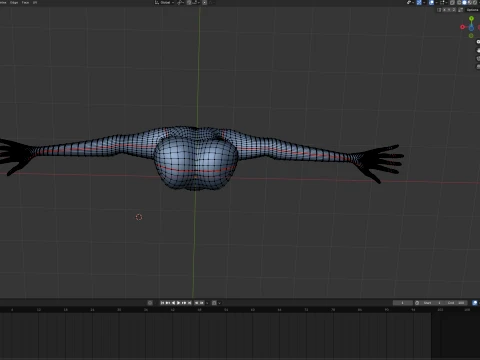480x360 pixels.
Task: Click the 3D cursor in the viewport
Action: click(139, 217)
